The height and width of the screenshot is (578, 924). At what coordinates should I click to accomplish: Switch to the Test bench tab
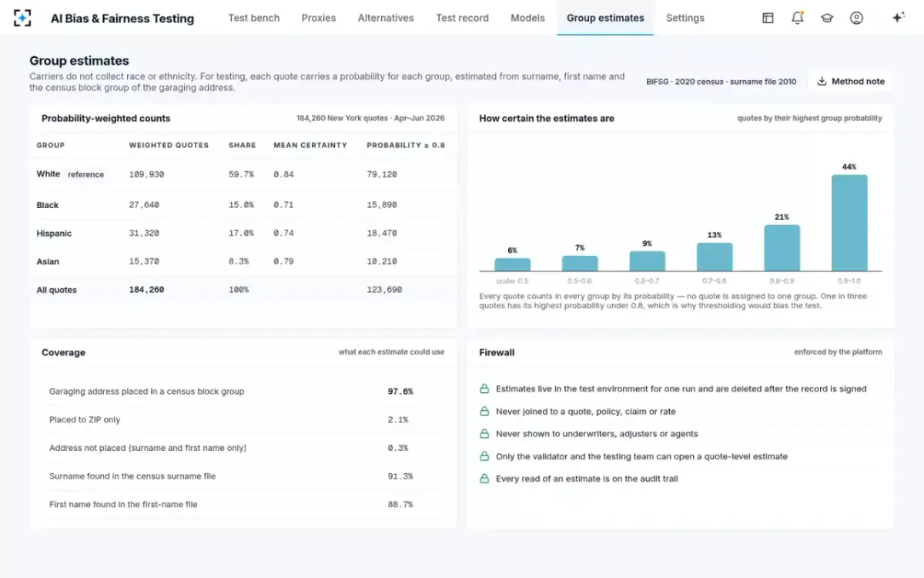tap(254, 18)
